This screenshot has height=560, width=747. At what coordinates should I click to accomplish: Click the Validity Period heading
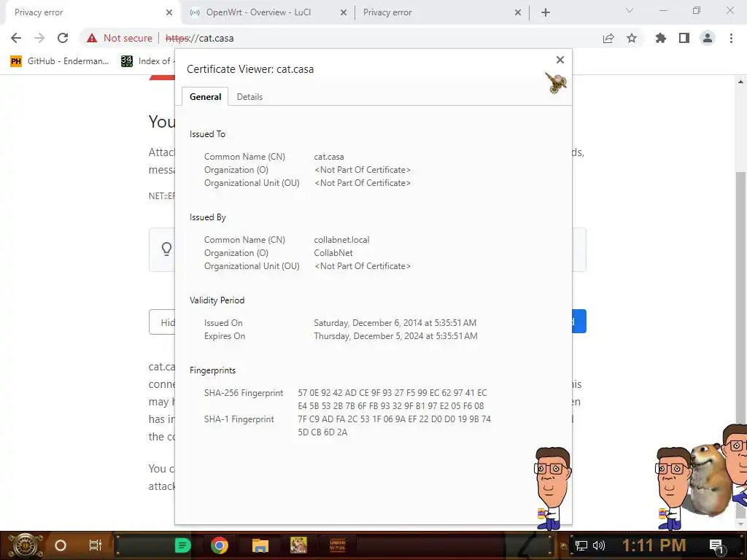tap(217, 300)
